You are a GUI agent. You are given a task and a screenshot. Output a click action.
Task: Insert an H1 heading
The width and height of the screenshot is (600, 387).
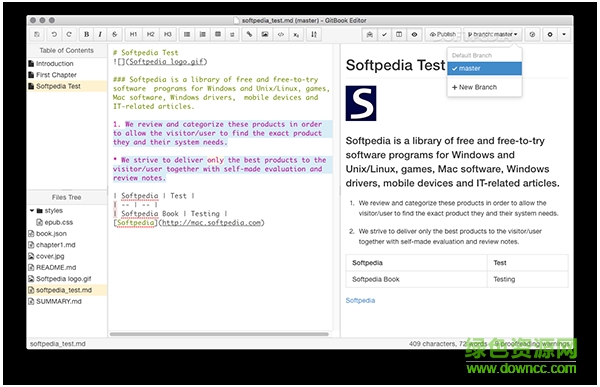coord(133,34)
